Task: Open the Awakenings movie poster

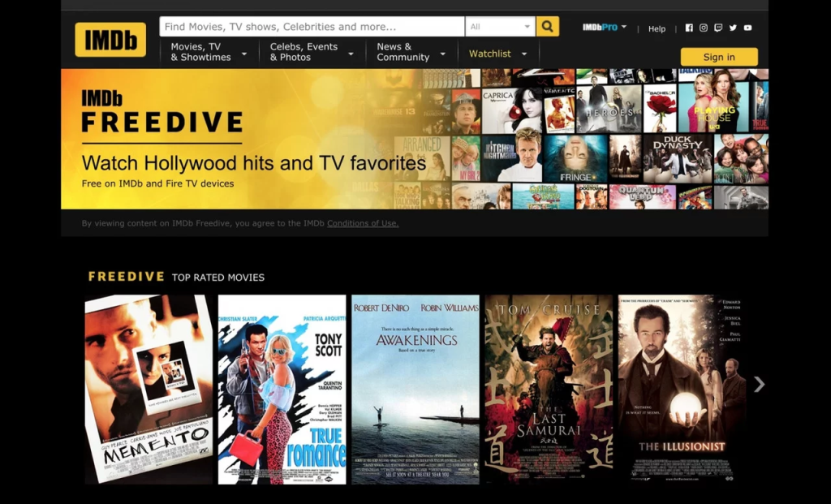Action: point(415,389)
